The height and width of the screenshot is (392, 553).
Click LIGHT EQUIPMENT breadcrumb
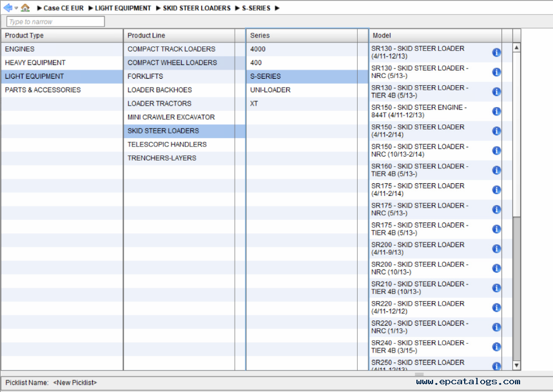[122, 8]
